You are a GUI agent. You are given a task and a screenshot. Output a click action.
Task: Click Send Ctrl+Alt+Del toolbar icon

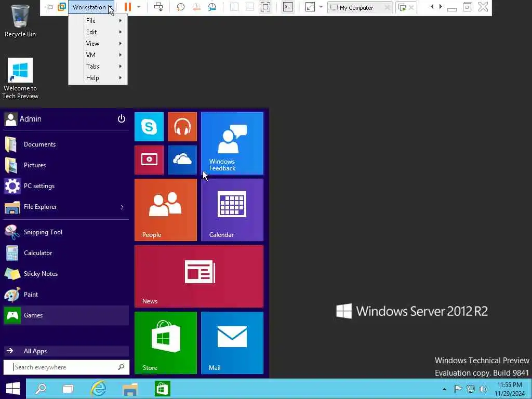tap(158, 7)
